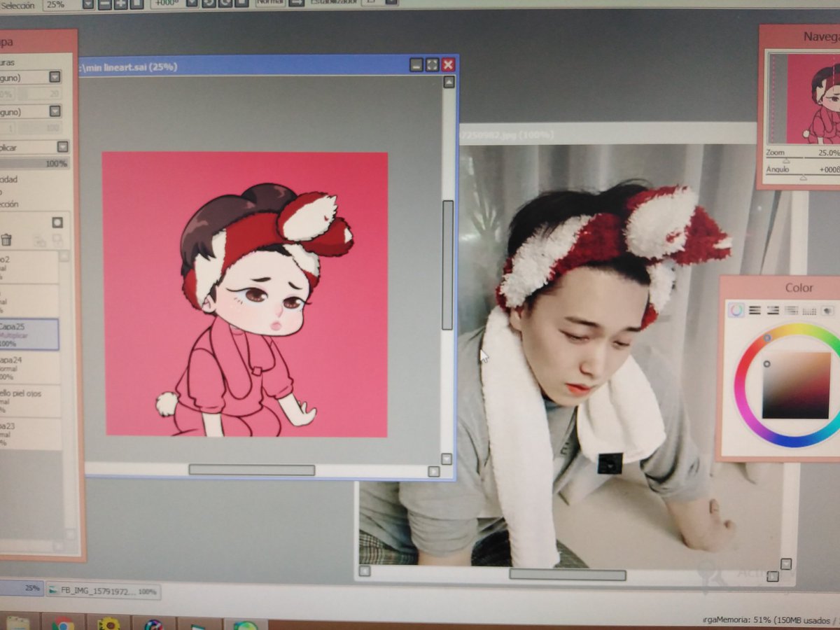Click the horizontal scrollbar thumb in lineart window

pos(251,470)
